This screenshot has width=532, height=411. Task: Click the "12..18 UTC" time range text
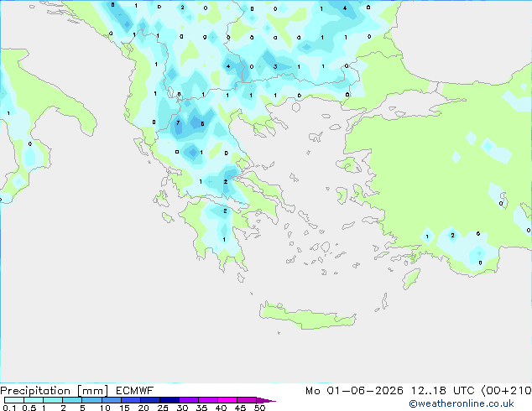[x=442, y=391]
